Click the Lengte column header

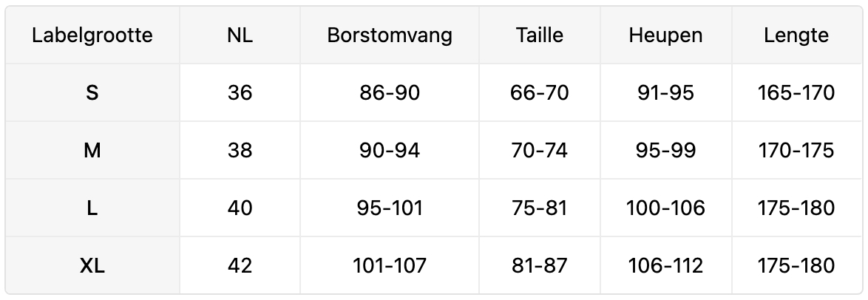pos(796,35)
